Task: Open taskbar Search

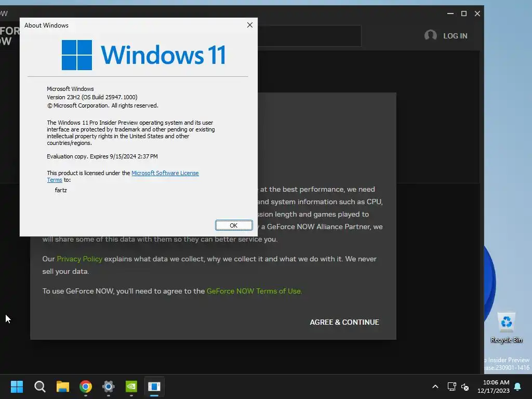Action: (39, 387)
